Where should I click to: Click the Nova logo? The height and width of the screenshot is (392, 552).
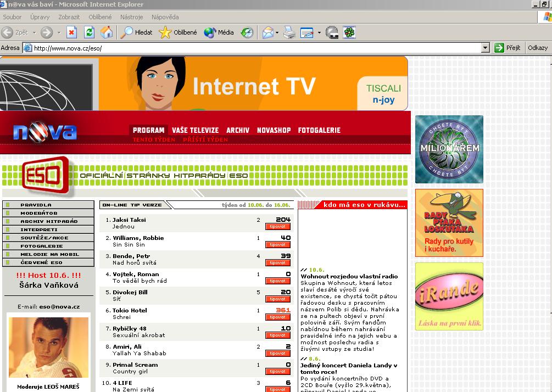tap(44, 132)
